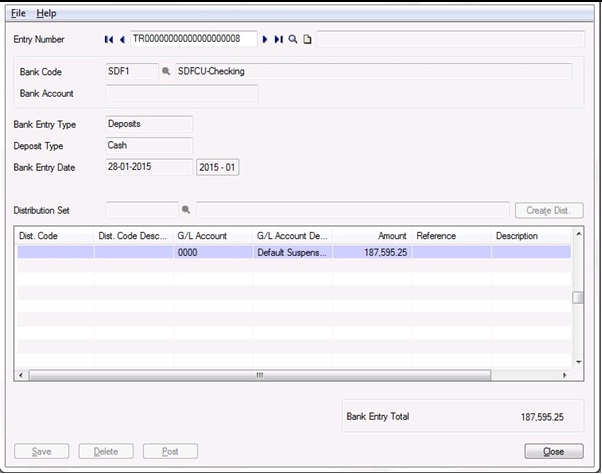The image size is (602, 474).
Task: Click the Bank Entry Date 28-01-2015 field
Action: point(149,167)
